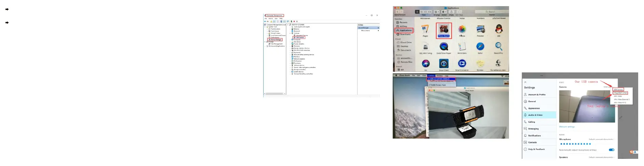Open Audio & Video settings tab
644x166 pixels.
point(535,115)
